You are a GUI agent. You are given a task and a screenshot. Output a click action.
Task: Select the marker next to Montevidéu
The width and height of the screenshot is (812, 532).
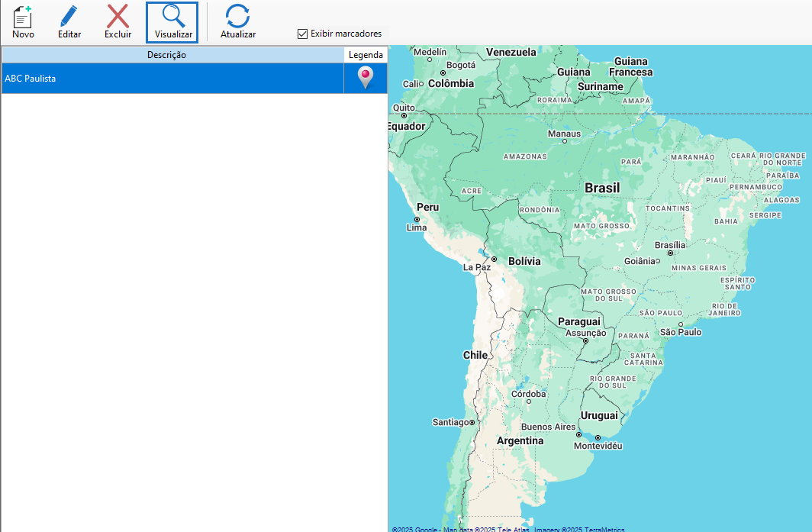click(598, 437)
